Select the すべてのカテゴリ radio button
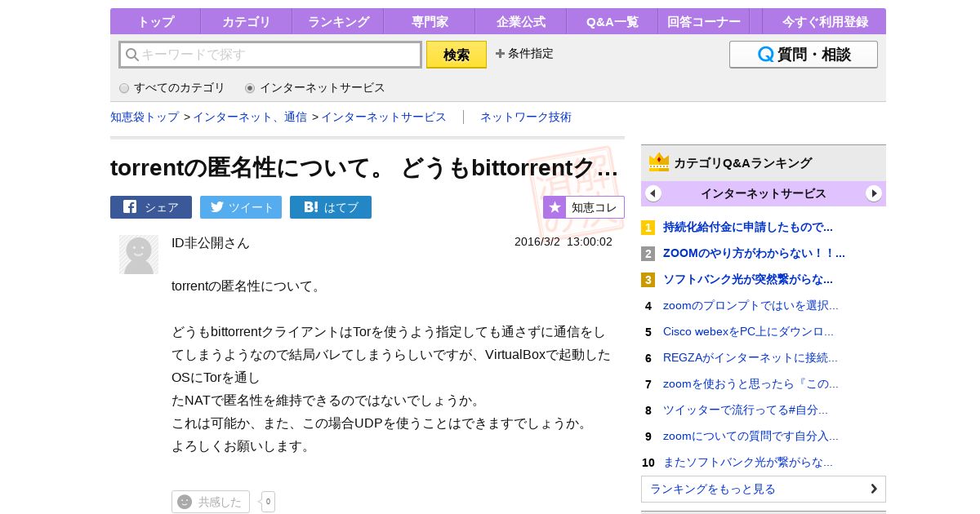This screenshot has height=514, width=980. pos(124,88)
